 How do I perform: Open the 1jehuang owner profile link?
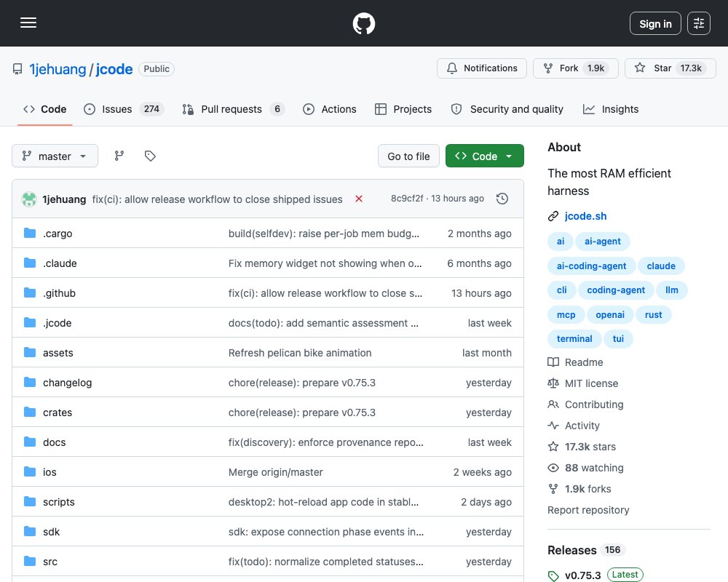click(58, 69)
